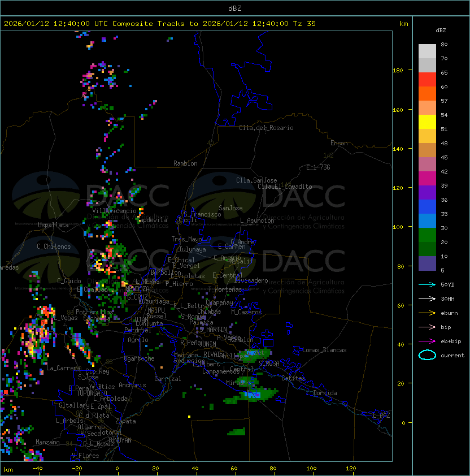This screenshot has width=470, height=476.
Task: Click the magenta 42 dBZ color swatch
Action: 427,179
